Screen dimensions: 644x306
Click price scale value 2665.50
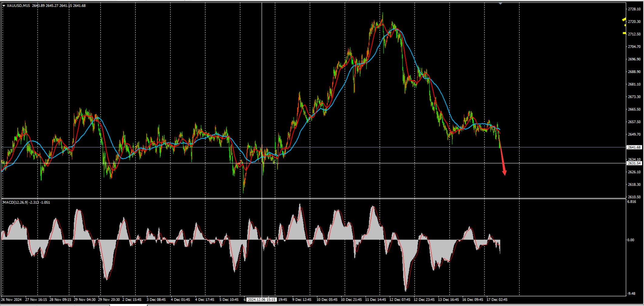pos(634,109)
